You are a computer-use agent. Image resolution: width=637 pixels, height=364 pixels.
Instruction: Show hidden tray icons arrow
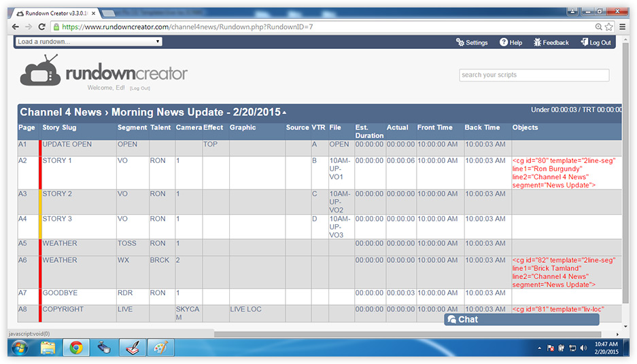539,348
